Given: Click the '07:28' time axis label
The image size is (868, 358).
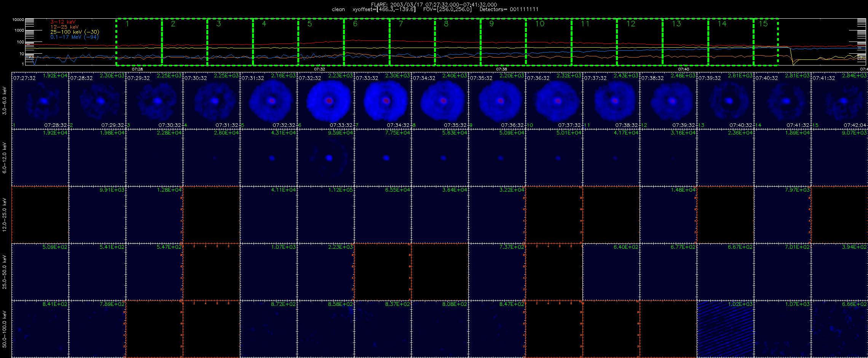Looking at the screenshot, I should (x=137, y=69).
